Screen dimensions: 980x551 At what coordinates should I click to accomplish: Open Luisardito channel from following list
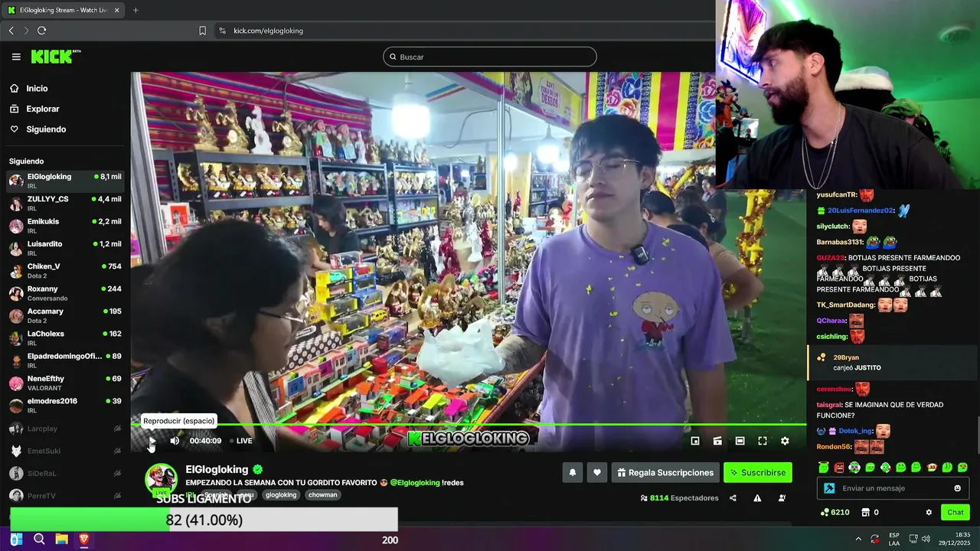click(x=65, y=248)
